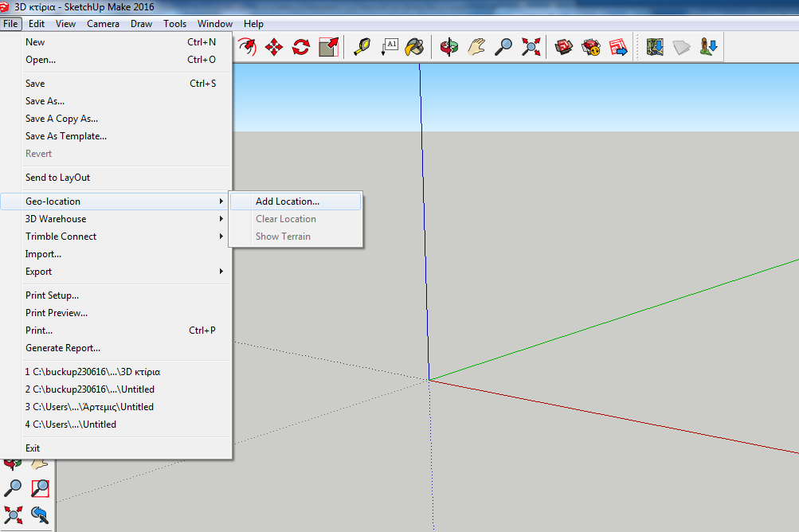
Task: Open the File menu
Action: tap(10, 23)
